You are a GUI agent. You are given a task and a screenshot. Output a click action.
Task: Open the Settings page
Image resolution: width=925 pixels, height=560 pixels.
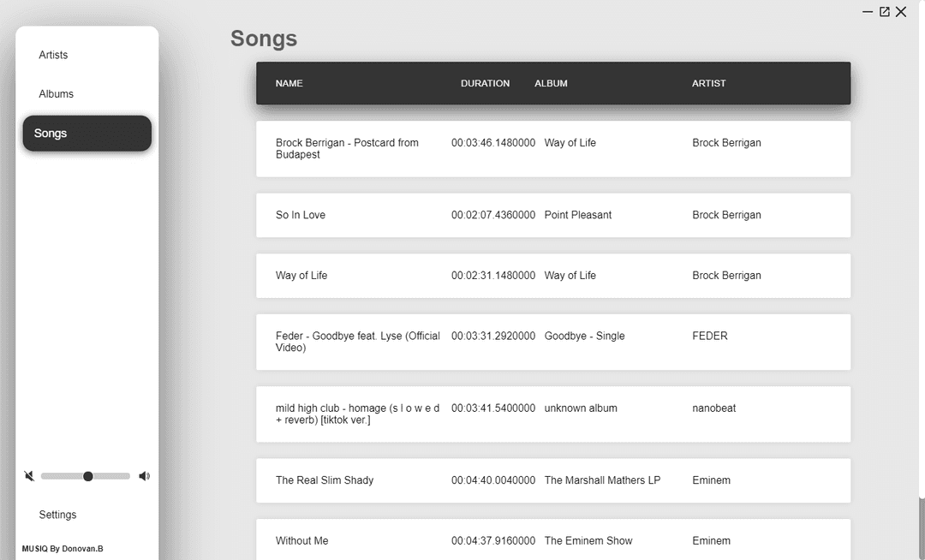tap(57, 515)
